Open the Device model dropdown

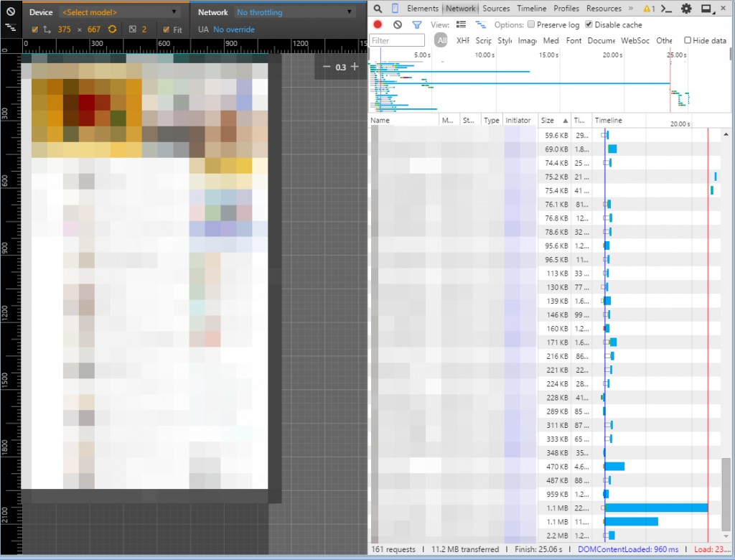tap(119, 12)
